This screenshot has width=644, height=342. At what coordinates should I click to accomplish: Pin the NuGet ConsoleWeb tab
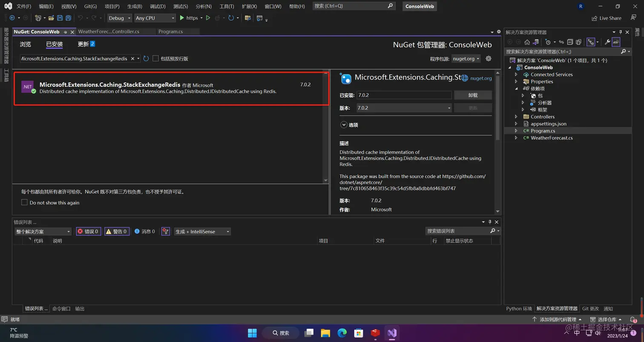click(x=65, y=32)
